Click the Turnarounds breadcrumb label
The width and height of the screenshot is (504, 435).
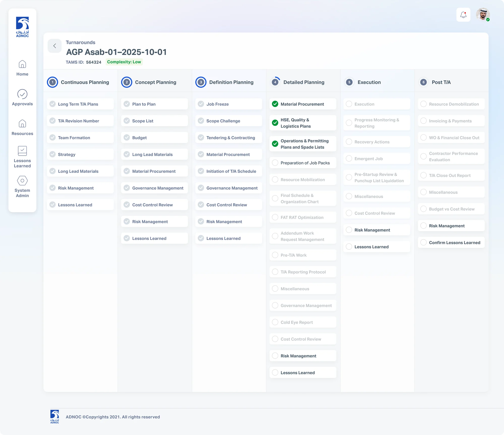[x=81, y=42]
